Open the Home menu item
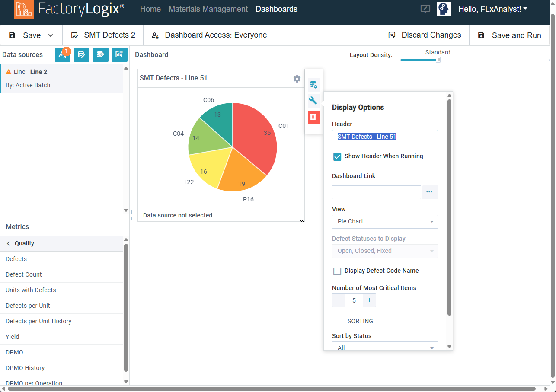Screen dimensions: 556x392 tap(150, 9)
